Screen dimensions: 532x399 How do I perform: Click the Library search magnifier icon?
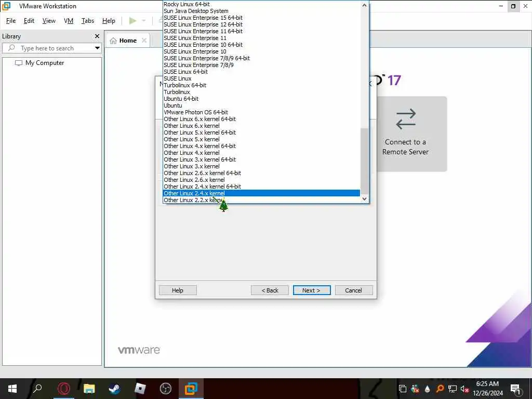(11, 48)
